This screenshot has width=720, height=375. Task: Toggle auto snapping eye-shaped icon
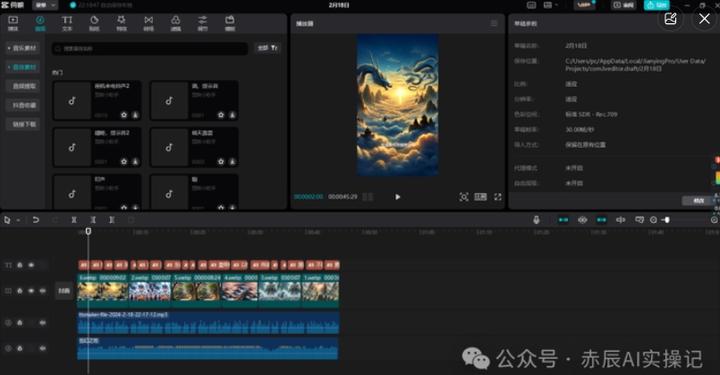(582, 220)
